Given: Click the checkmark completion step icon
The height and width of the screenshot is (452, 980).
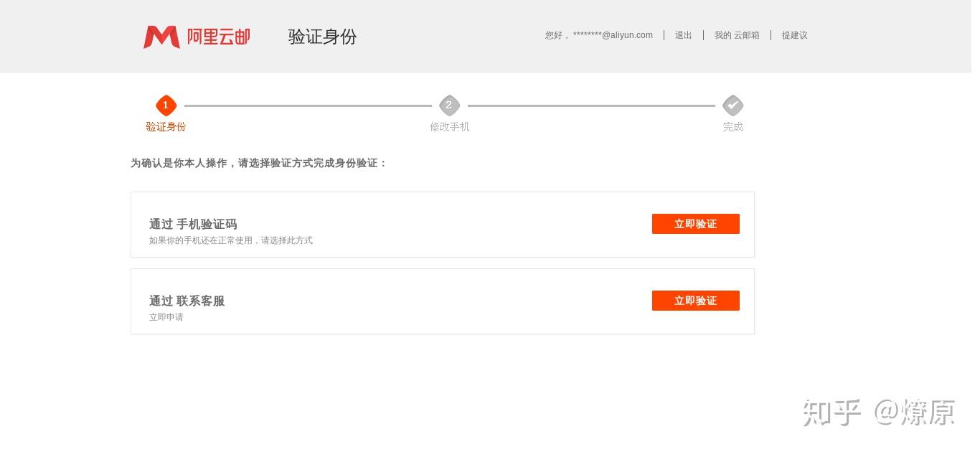Looking at the screenshot, I should pyautogui.click(x=732, y=105).
